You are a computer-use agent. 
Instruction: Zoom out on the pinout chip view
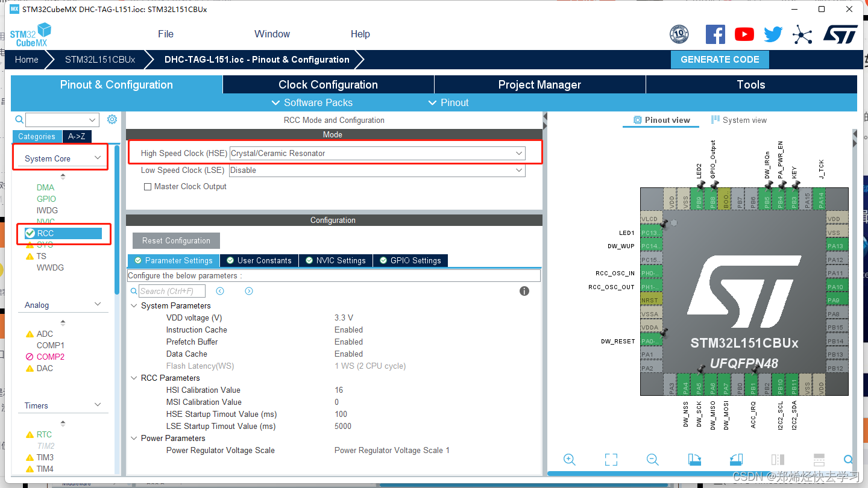click(x=652, y=459)
